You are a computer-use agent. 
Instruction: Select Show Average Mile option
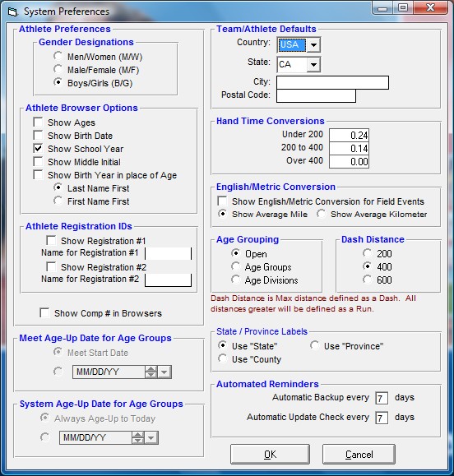(x=222, y=214)
